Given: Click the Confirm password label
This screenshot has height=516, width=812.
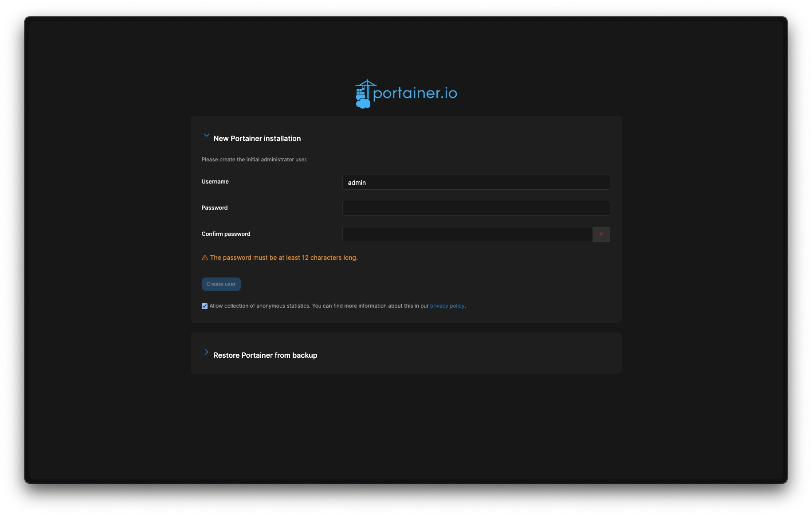Looking at the screenshot, I should pos(226,234).
